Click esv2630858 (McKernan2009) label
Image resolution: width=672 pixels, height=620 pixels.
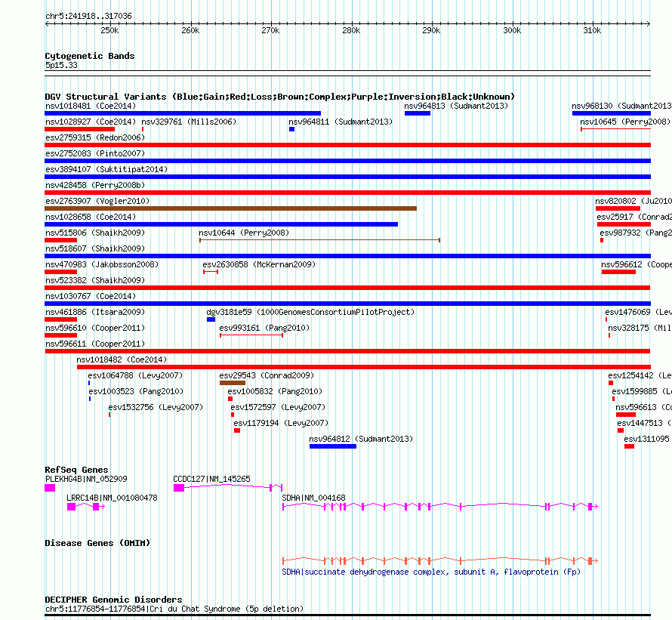(259, 264)
